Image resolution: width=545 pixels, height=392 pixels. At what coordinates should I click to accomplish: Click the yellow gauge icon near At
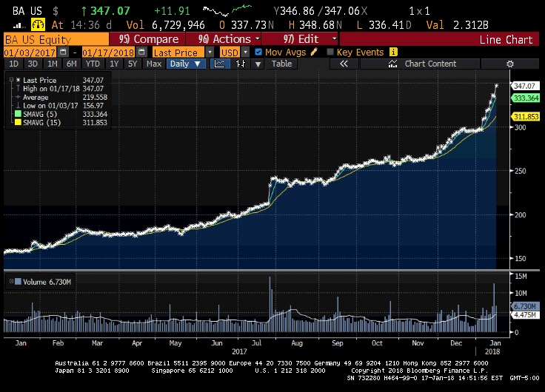click(x=38, y=24)
